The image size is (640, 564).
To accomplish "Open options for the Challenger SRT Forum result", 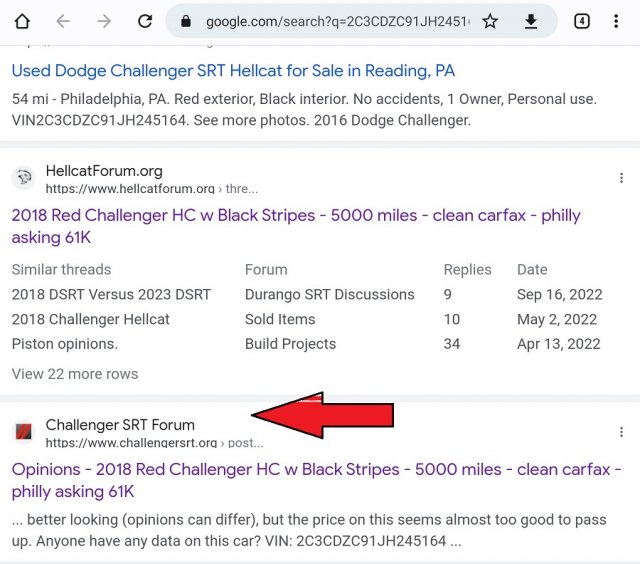I will pyautogui.click(x=622, y=432).
